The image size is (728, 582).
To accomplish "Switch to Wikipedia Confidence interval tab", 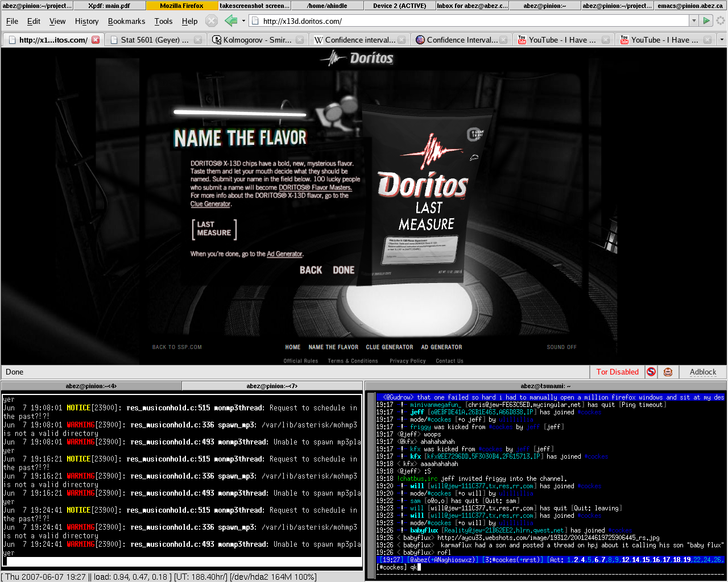I will point(360,40).
